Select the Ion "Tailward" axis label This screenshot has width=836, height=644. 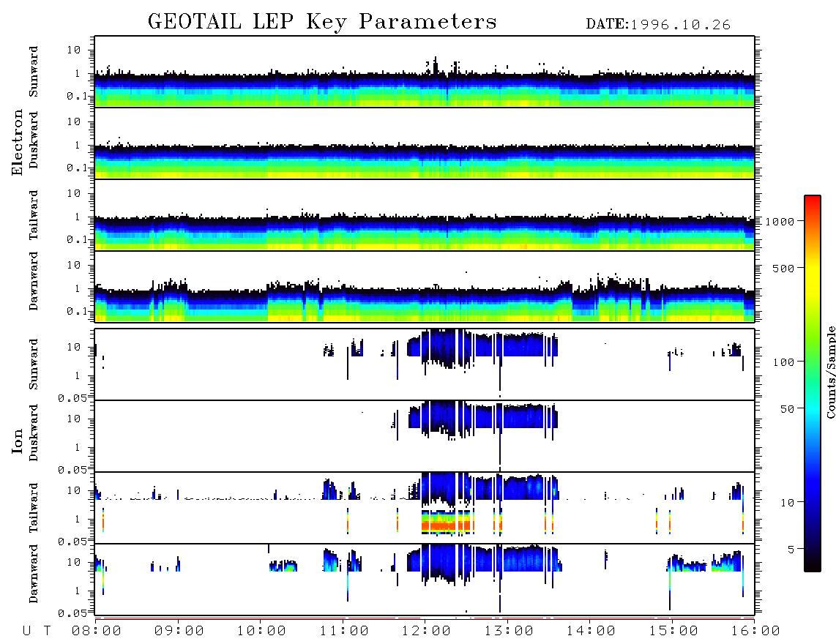click(34, 508)
